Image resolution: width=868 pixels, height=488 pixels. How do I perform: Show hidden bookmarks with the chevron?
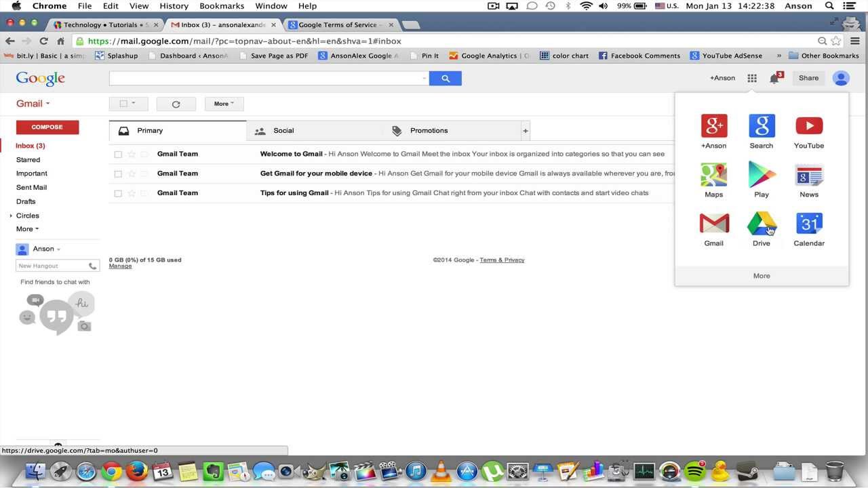click(x=778, y=56)
